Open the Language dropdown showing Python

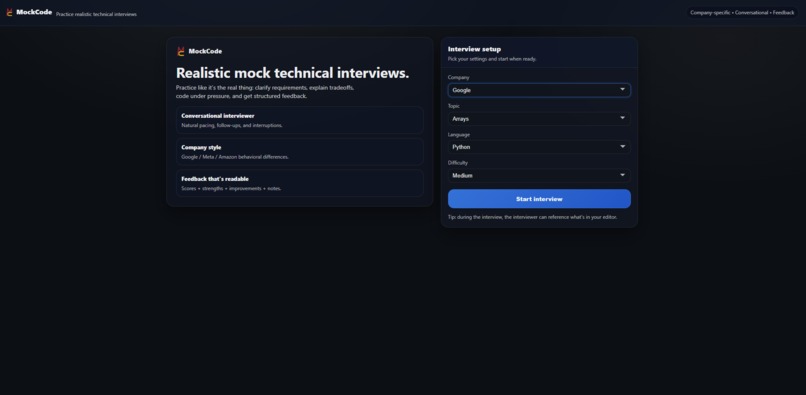pos(539,147)
